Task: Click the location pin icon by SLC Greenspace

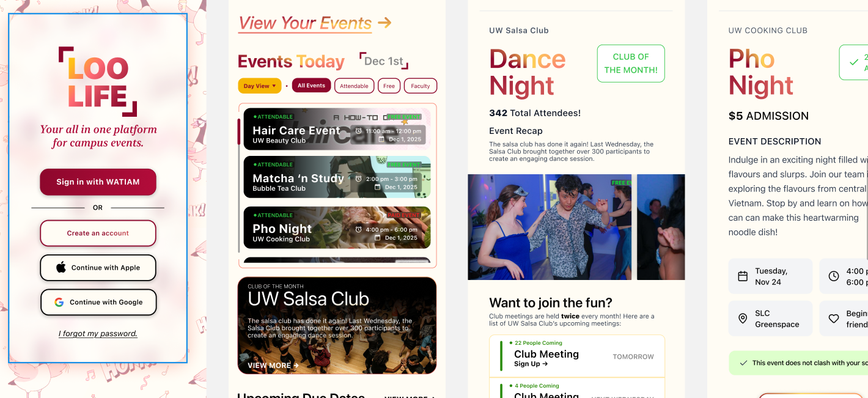Action: 743,319
